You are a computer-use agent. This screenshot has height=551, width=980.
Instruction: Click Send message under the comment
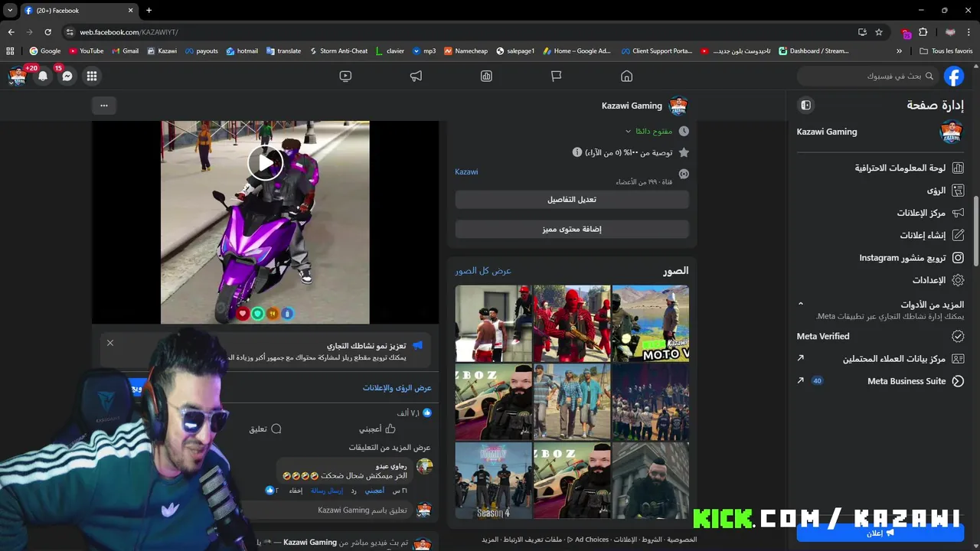point(326,490)
